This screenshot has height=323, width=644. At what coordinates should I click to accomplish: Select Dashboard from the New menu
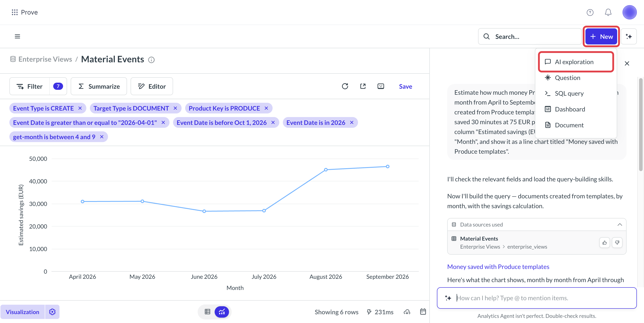(576, 109)
